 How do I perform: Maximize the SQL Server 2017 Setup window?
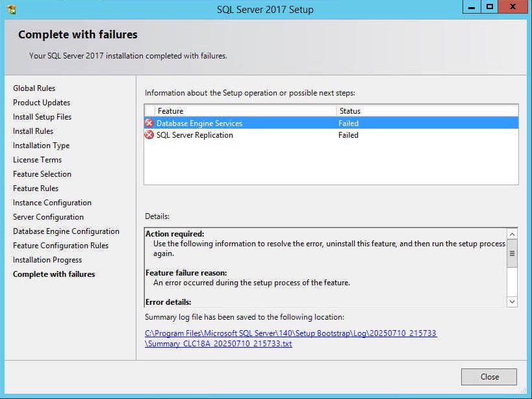(489, 6)
